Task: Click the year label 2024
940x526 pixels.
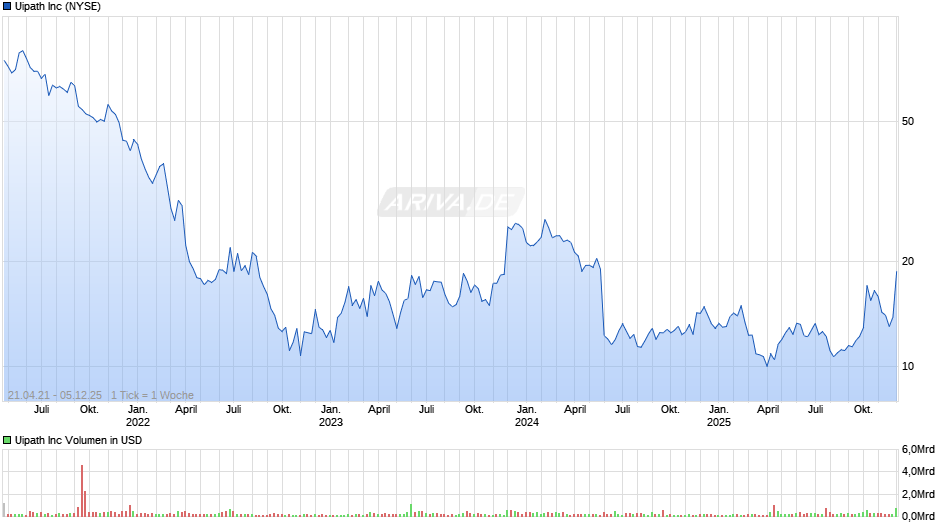Action: [x=527, y=422]
